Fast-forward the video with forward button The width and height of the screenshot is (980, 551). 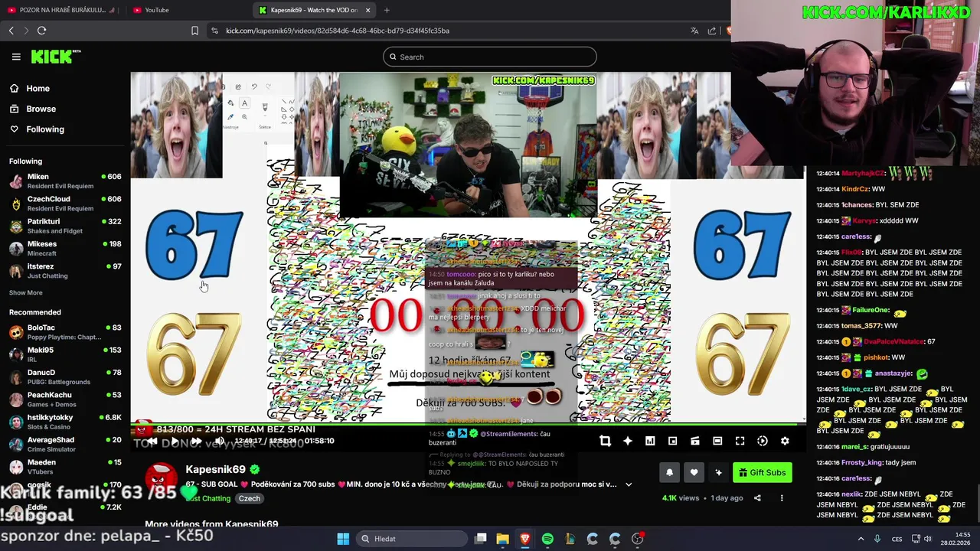click(x=197, y=441)
